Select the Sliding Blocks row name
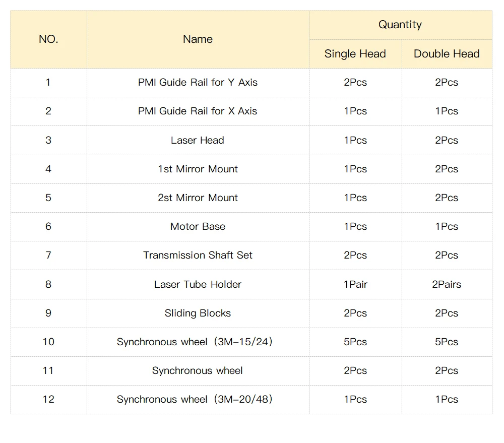Viewport: 504px width, 443px height. (x=198, y=313)
